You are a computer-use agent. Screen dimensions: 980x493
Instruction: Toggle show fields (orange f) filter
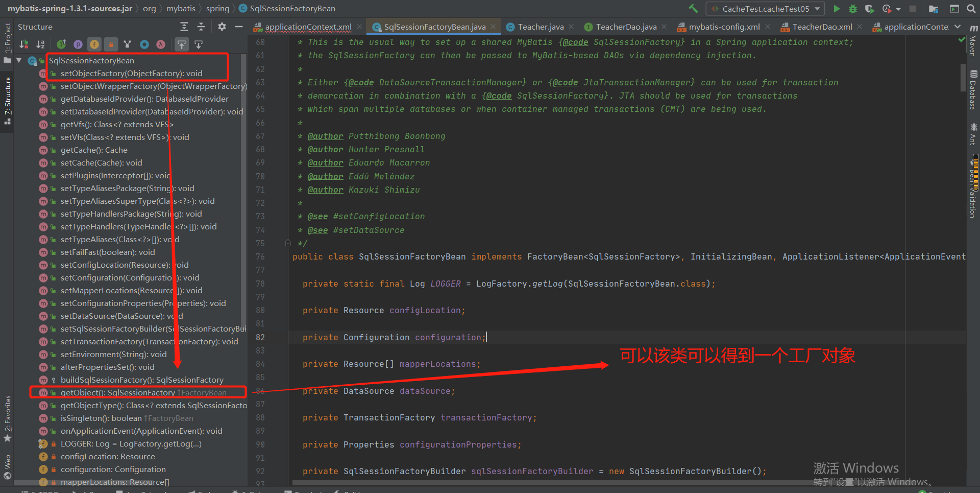click(x=94, y=44)
